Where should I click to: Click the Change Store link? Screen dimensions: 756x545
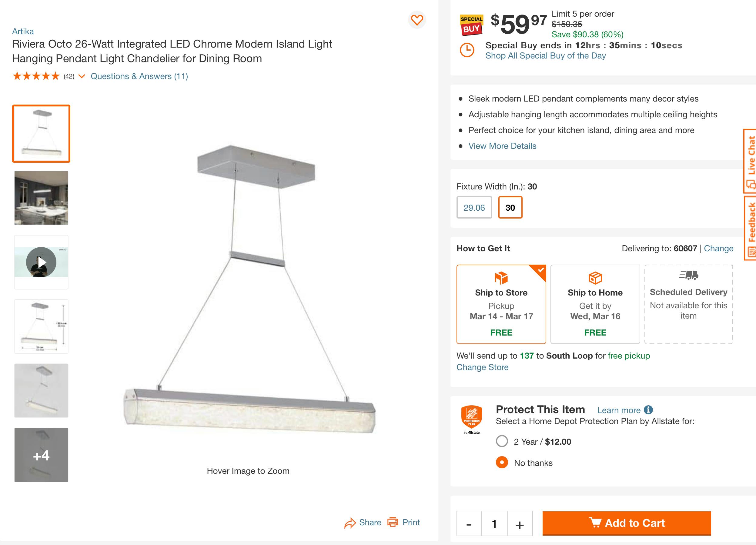pos(482,367)
